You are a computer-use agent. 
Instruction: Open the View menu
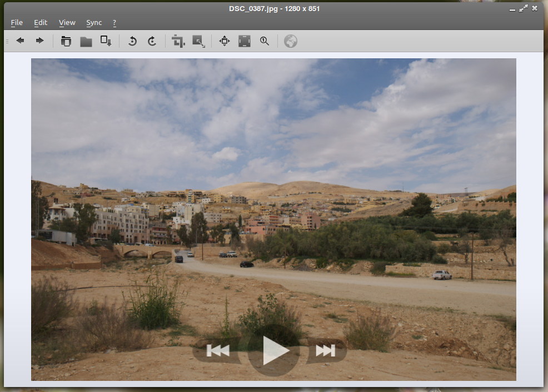(x=67, y=23)
